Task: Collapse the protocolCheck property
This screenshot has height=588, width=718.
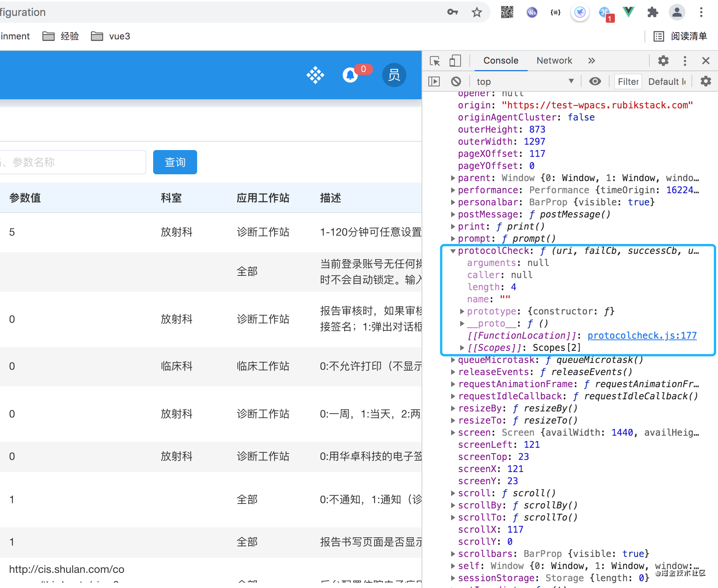Action: coord(453,251)
